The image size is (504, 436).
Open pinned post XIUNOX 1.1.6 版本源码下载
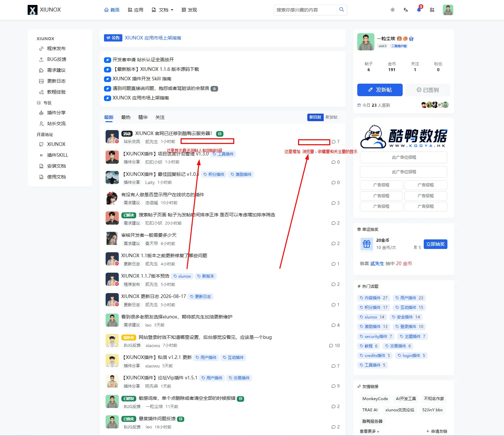[156, 69]
